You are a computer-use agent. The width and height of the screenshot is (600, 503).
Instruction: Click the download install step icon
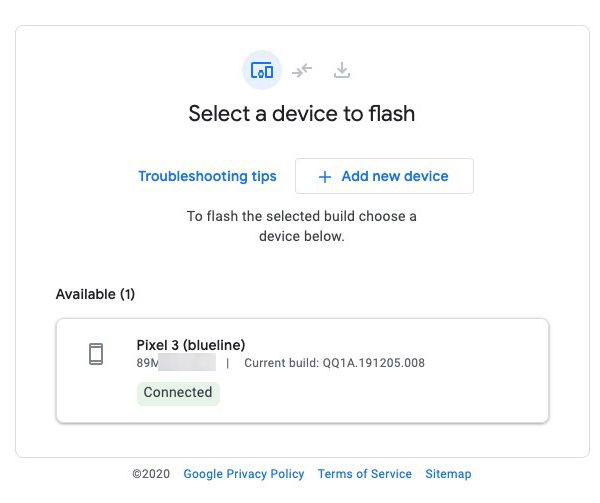(342, 71)
